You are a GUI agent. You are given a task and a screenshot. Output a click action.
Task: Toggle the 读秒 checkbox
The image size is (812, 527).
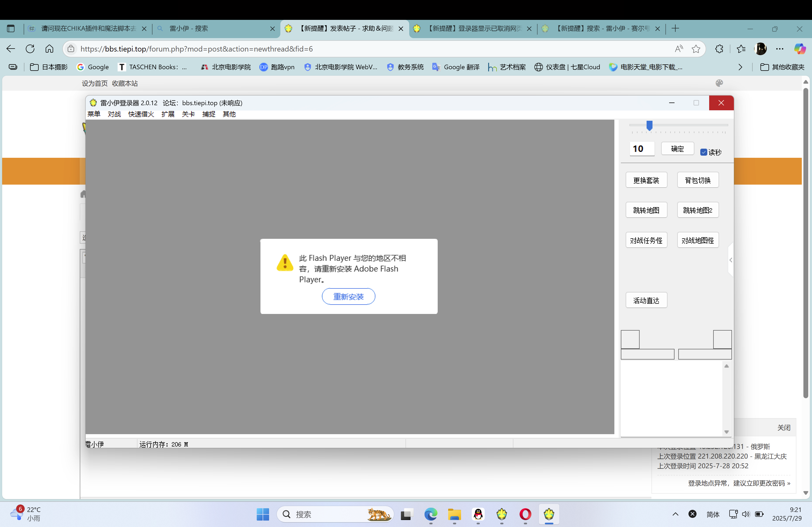(x=704, y=152)
